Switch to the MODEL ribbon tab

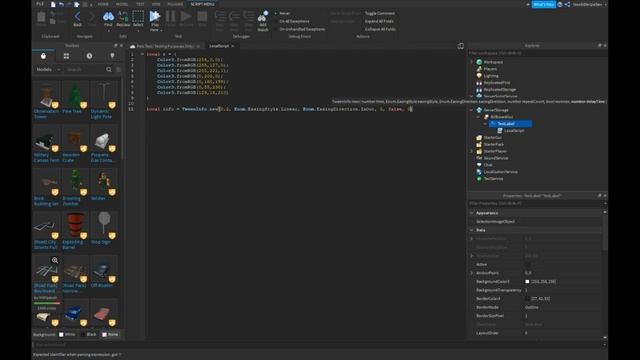122,4
